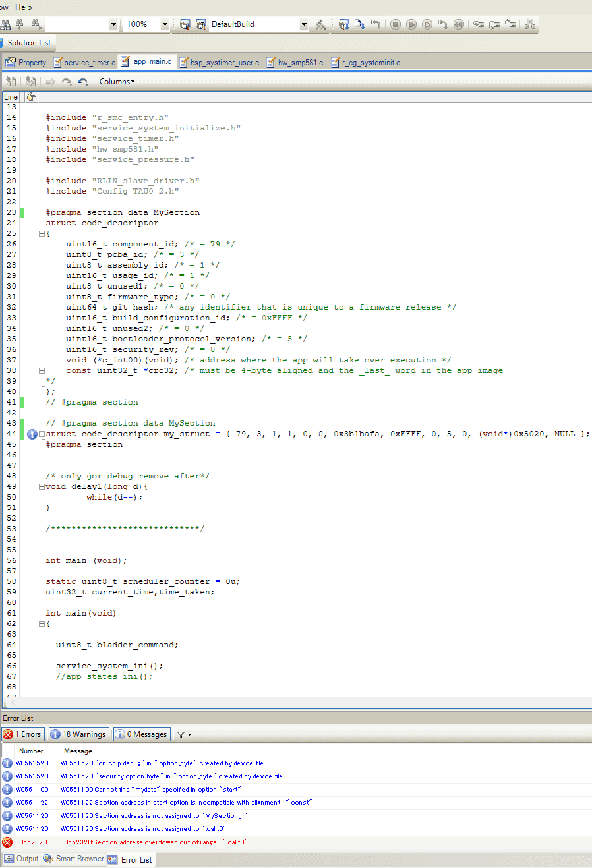This screenshot has height=868, width=592.
Task: Click the redo arrow in editor toolbar
Action: point(67,82)
